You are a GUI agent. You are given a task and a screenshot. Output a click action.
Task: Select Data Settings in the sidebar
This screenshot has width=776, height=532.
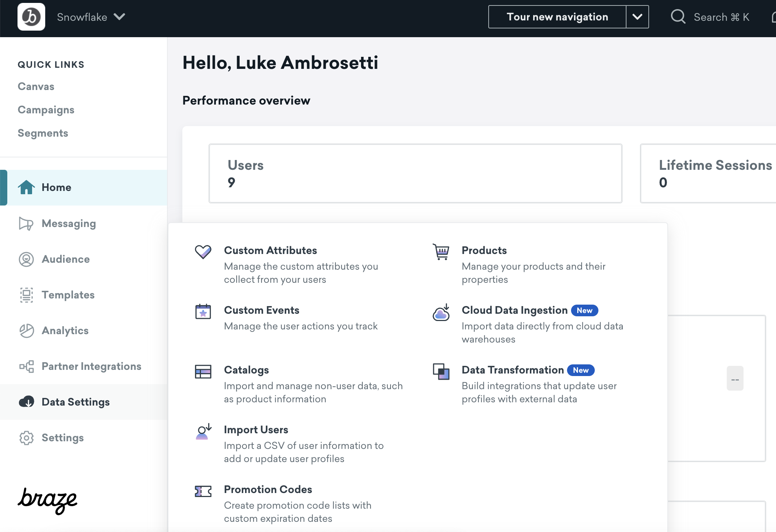(x=75, y=402)
